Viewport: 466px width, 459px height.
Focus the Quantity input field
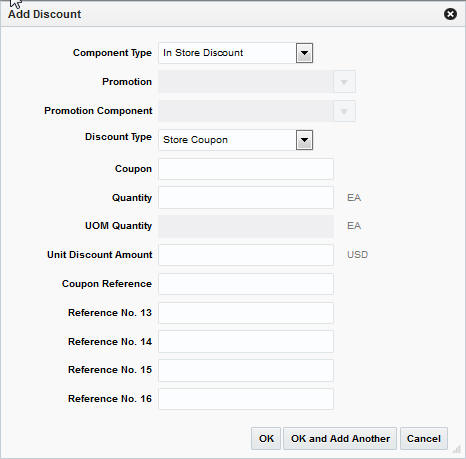click(x=246, y=198)
